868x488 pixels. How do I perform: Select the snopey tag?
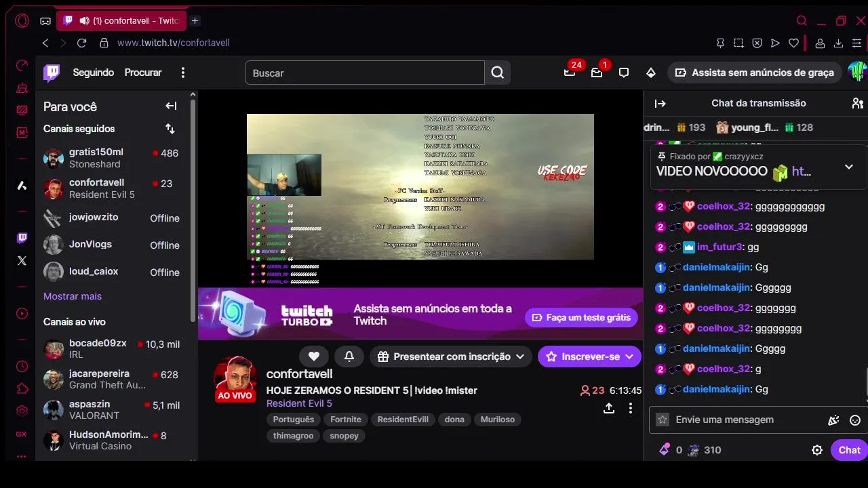(x=344, y=436)
